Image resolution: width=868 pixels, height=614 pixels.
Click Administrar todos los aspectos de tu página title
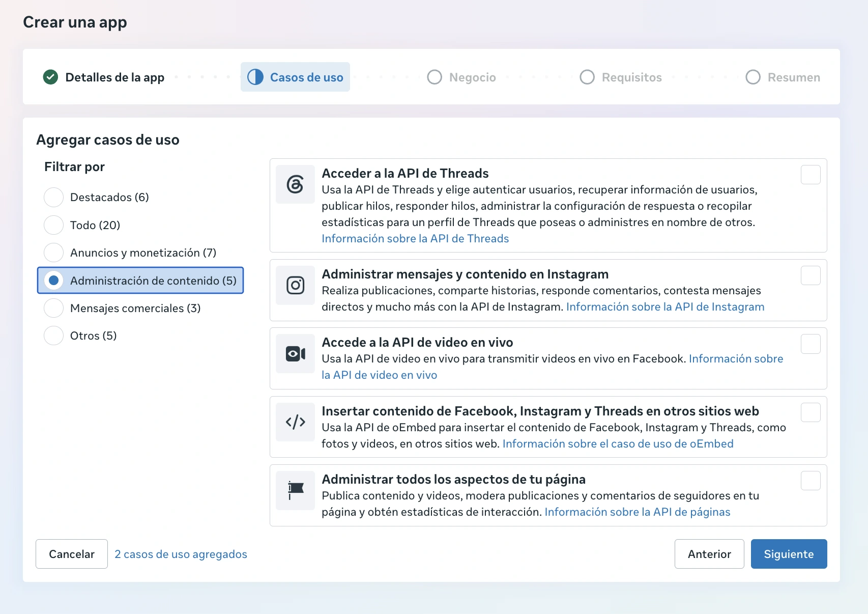click(x=453, y=479)
